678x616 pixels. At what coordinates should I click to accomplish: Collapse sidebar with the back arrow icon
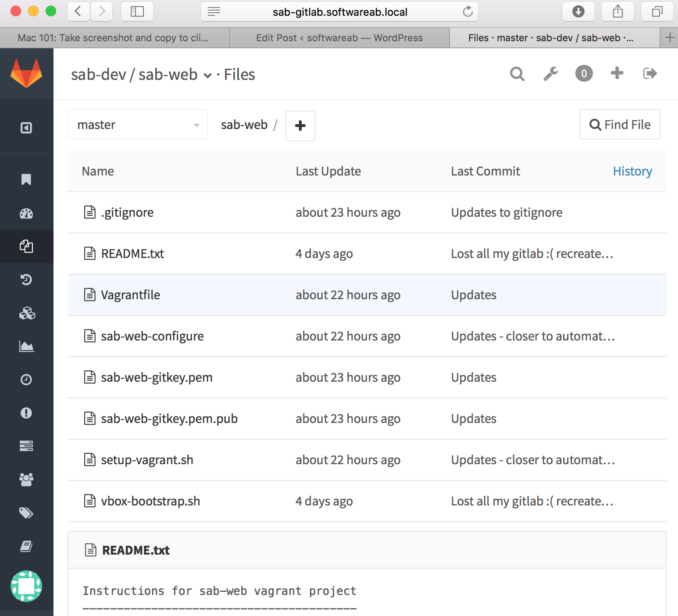point(26,128)
